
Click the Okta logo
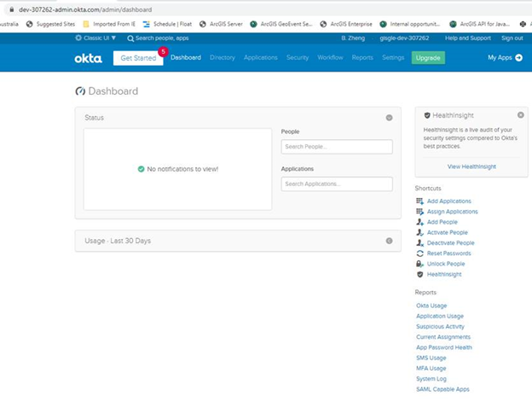(88, 58)
